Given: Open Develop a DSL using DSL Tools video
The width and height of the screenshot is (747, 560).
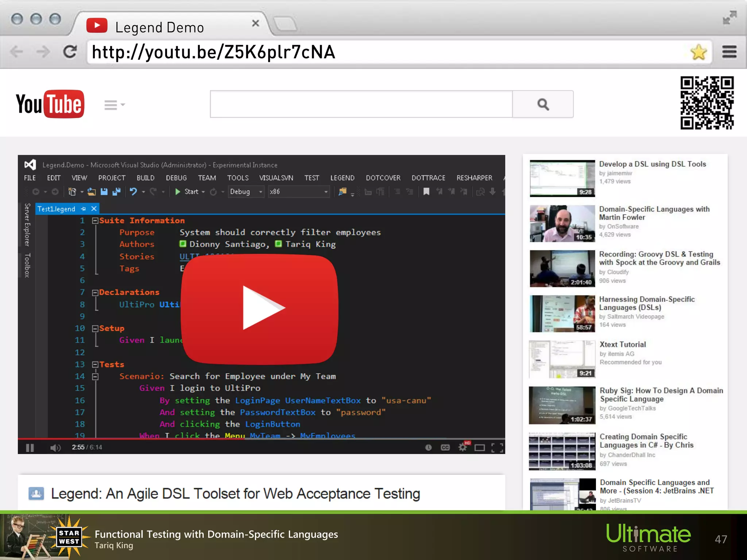Looking at the screenshot, I should [x=653, y=164].
